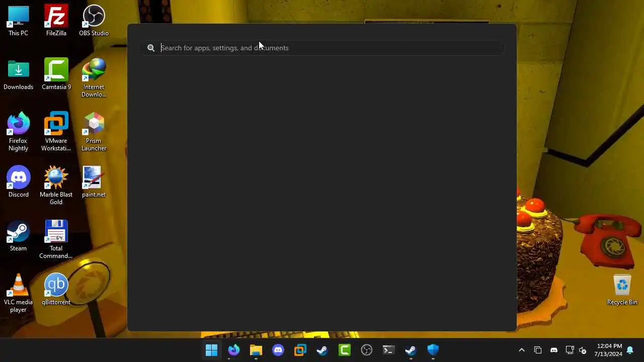Screen dimensions: 644x362
Task: Show hidden system tray icons
Action: pos(522,350)
